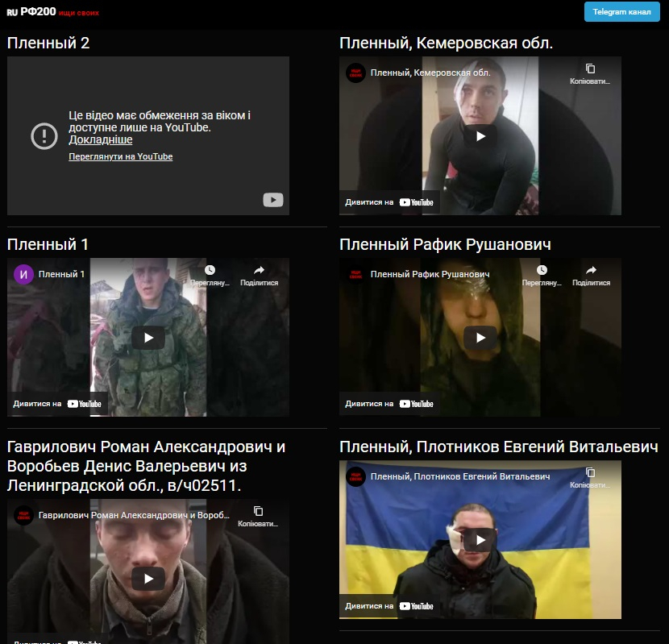Click channel avatar on Кемеровская обл. video
Image resolution: width=669 pixels, height=644 pixels.
(355, 73)
